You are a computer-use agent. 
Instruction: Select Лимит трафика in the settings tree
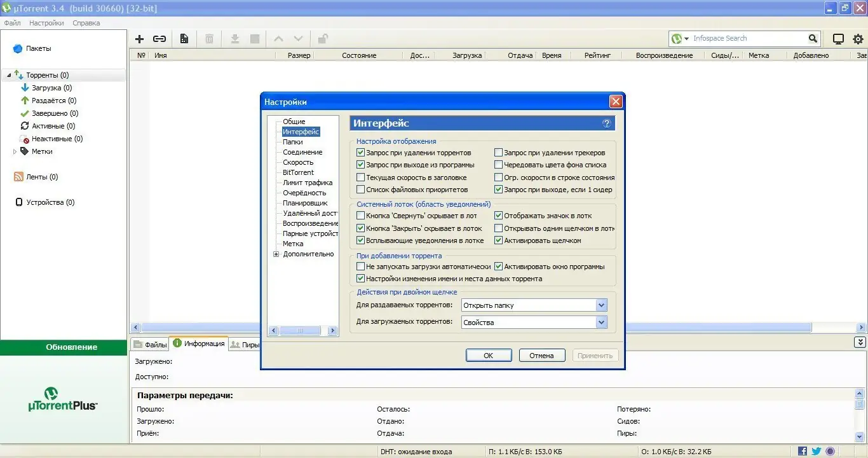coord(308,183)
